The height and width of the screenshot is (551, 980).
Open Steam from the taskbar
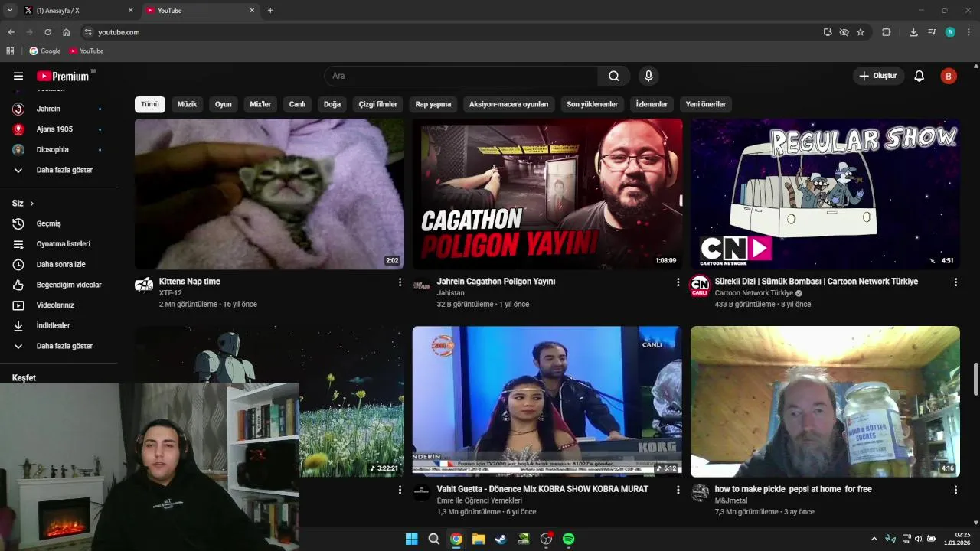[x=501, y=539]
